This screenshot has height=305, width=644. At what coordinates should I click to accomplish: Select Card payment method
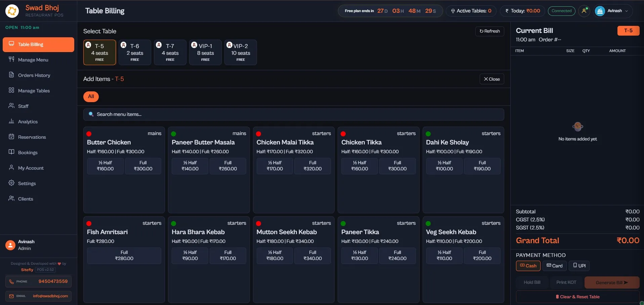[555, 266]
